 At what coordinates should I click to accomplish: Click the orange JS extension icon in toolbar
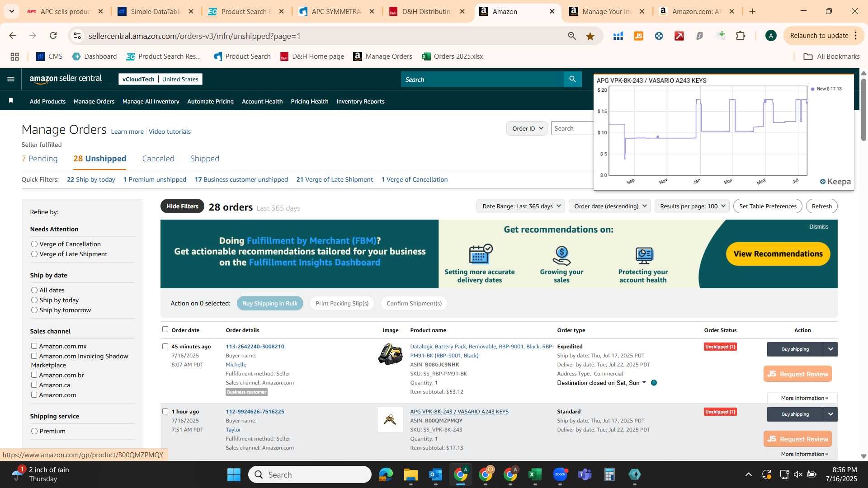[x=638, y=36]
